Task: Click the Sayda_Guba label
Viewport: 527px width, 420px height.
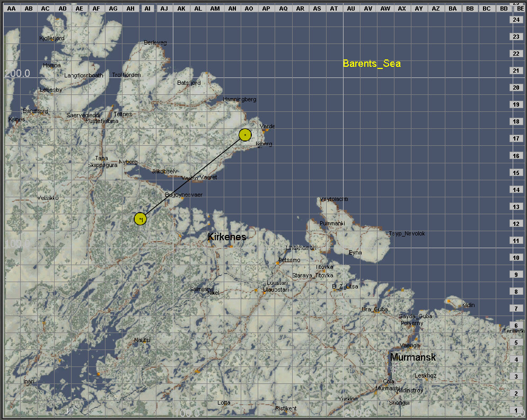Action: click(x=416, y=316)
